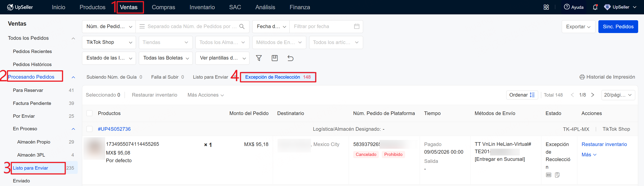Open Ventas menu

pyautogui.click(x=129, y=7)
